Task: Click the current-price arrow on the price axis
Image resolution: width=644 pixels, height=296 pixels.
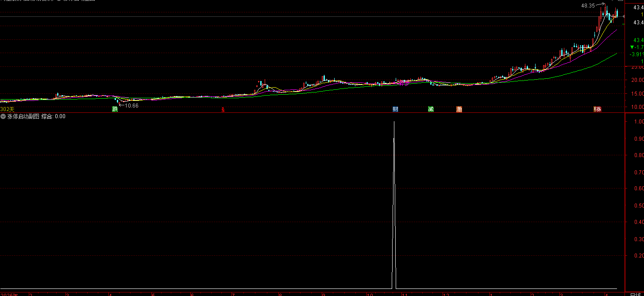Action: [x=624, y=16]
